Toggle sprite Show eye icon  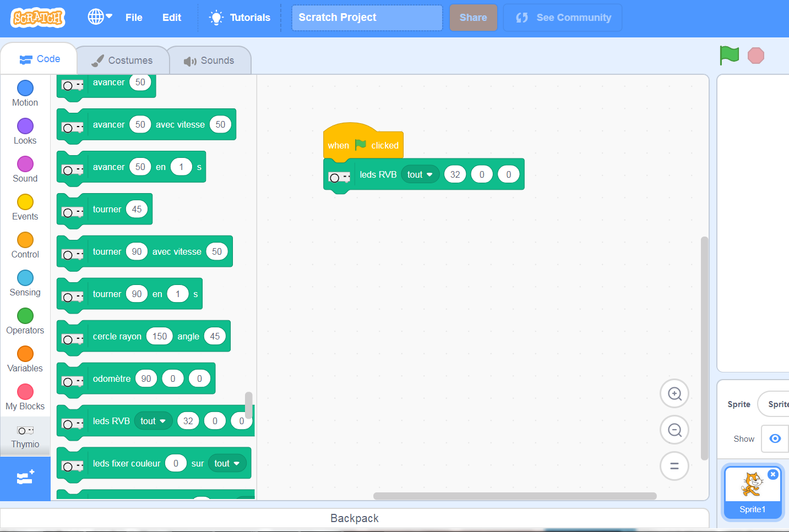[x=775, y=438]
